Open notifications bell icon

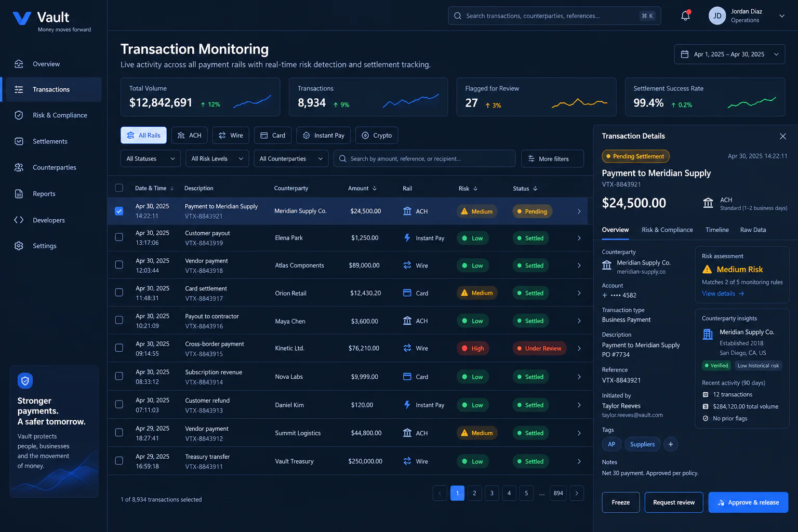tap(685, 16)
